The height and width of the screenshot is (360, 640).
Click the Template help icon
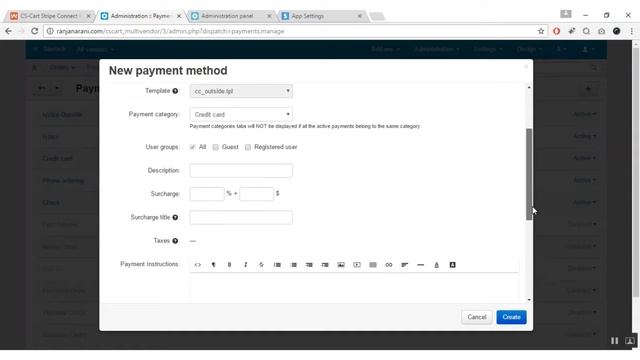pos(175,91)
